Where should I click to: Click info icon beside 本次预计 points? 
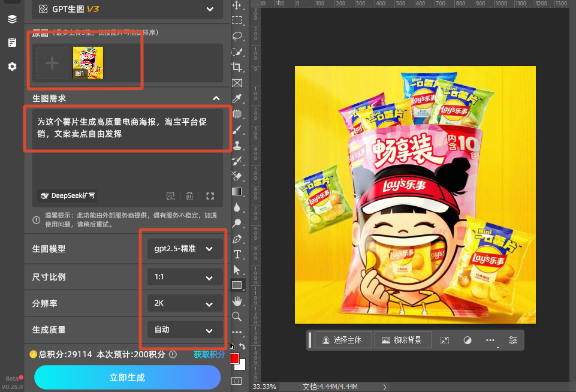point(173,354)
